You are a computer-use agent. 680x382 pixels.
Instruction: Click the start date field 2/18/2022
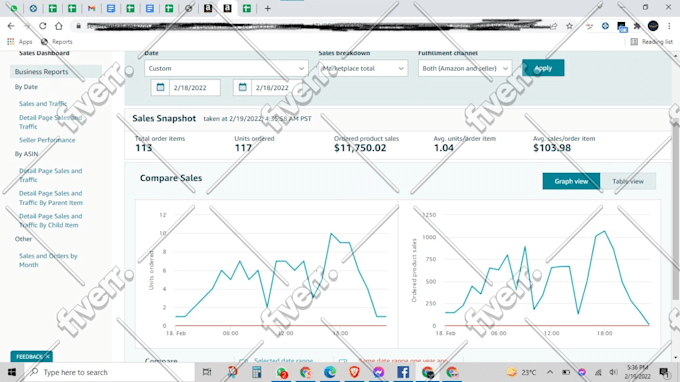pos(194,88)
